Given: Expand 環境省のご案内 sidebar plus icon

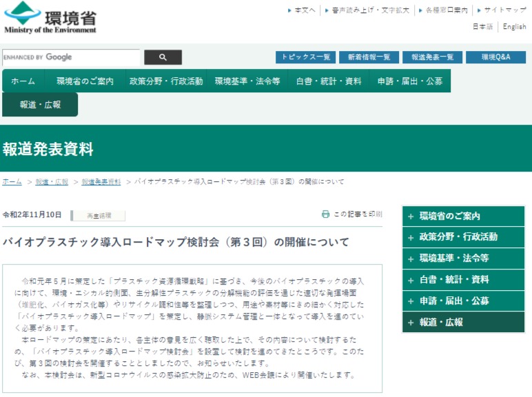Looking at the screenshot, I should click(x=411, y=216).
